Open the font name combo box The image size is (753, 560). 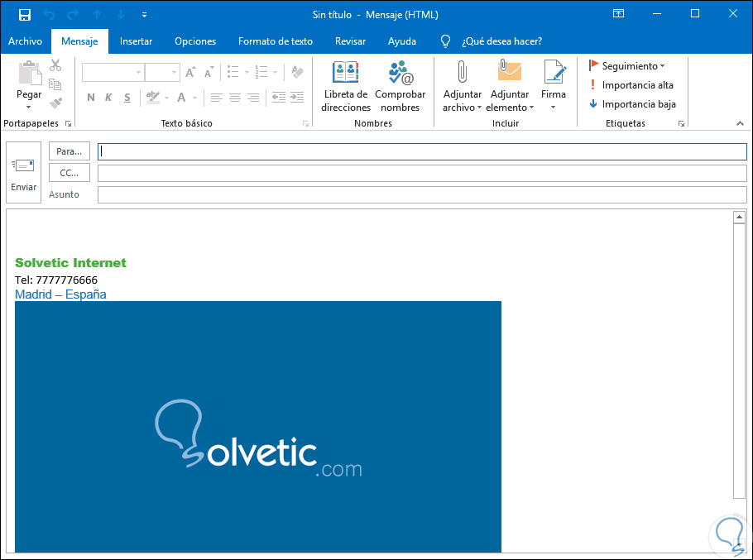(x=113, y=73)
